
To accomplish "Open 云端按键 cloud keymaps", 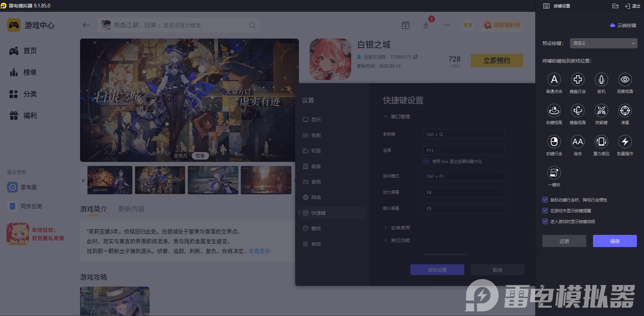I will (x=623, y=25).
